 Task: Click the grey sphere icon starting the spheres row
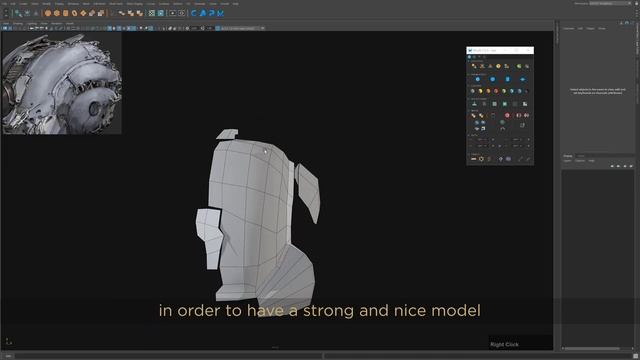(473, 91)
